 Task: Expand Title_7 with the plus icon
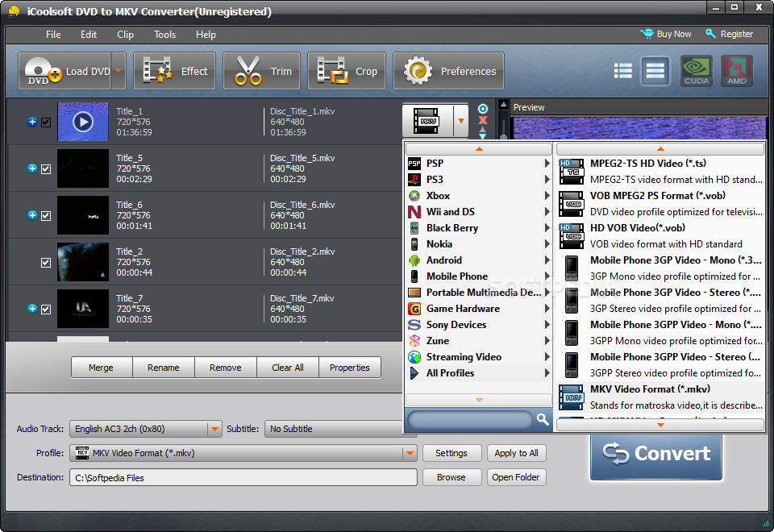coord(32,309)
